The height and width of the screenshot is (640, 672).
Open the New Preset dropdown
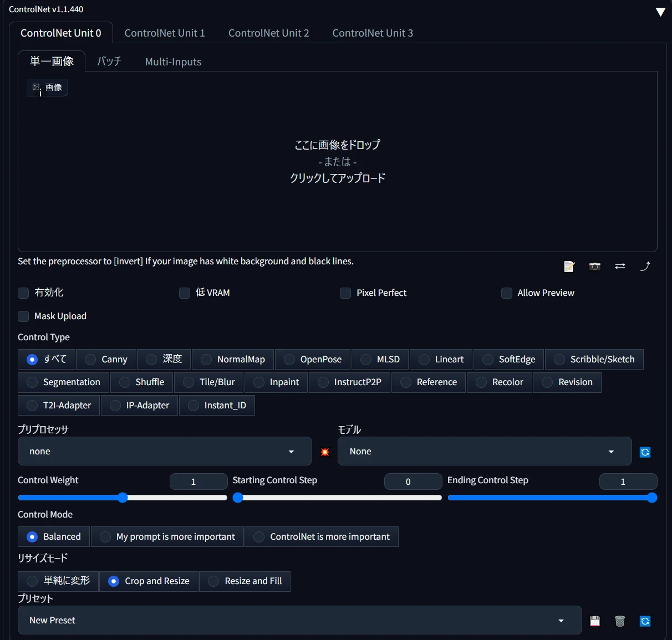pos(299,621)
